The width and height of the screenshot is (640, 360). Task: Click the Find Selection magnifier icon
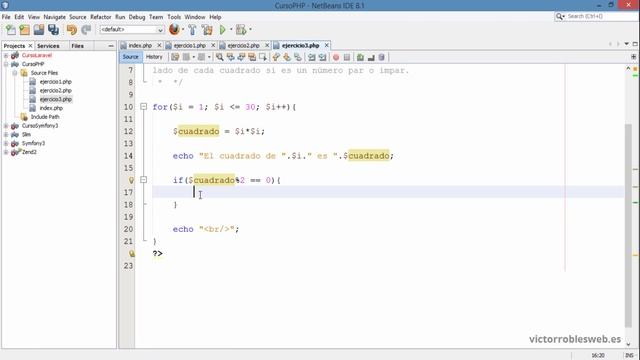click(x=220, y=57)
